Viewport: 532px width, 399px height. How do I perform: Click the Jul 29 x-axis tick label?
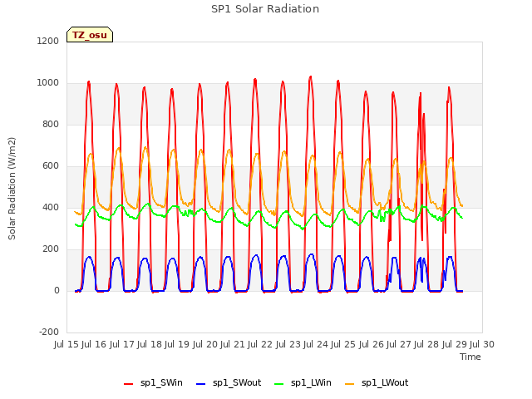[455, 344]
